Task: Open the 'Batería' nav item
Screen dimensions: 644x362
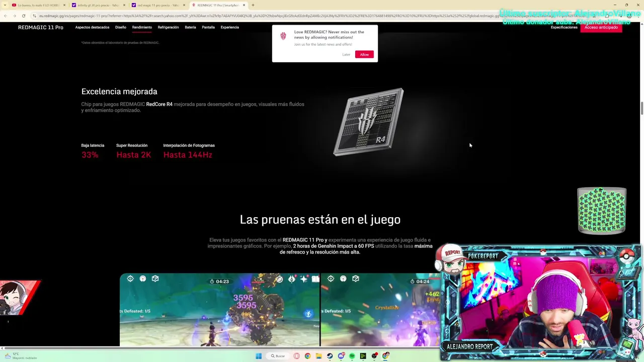Action: pos(190,27)
